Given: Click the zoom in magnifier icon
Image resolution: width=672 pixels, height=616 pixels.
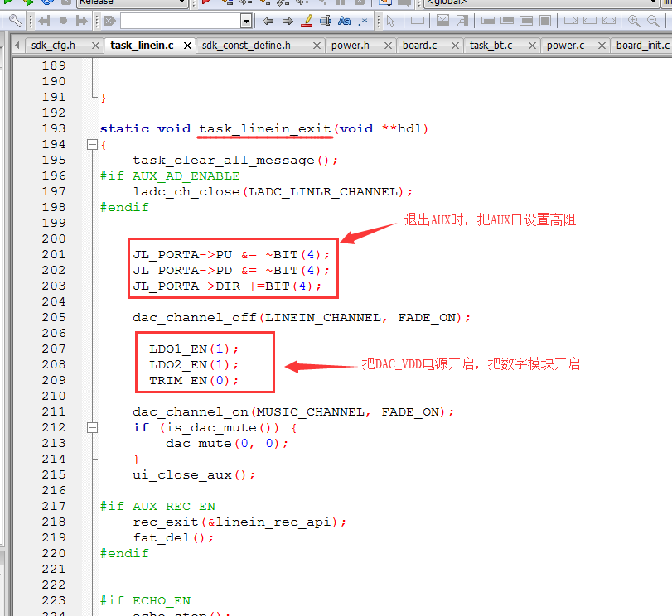Looking at the screenshot, I should tap(634, 21).
